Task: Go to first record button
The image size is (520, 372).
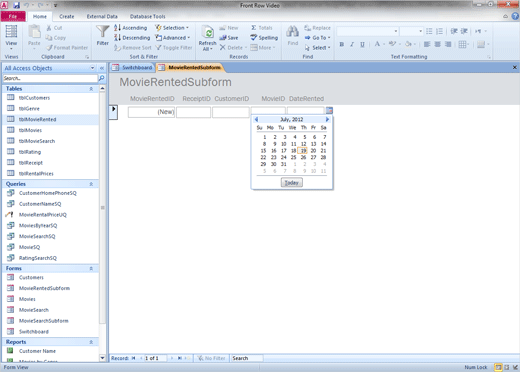Action: [x=133, y=358]
